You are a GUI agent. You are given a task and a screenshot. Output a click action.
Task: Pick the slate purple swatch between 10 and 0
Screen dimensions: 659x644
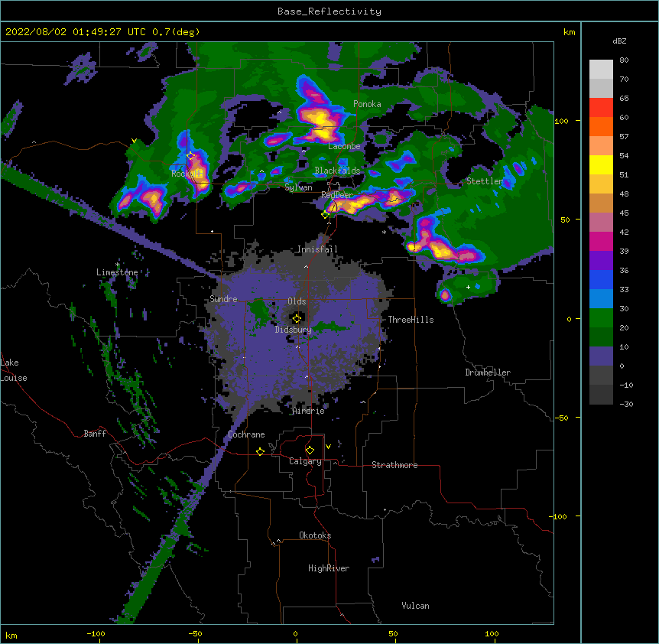(x=601, y=356)
